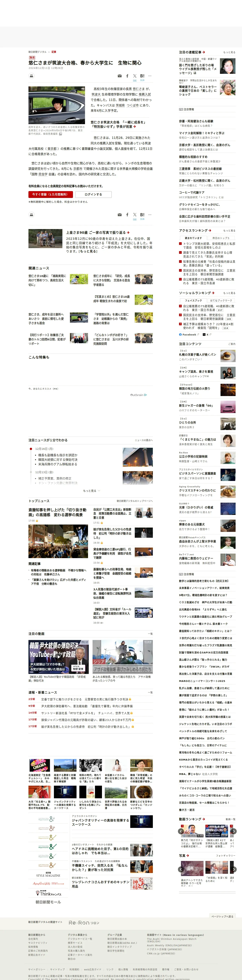Screen dimensions: 242x980
Task: Switch to the 昨日のトップ5 tab
Action: click(221, 238)
